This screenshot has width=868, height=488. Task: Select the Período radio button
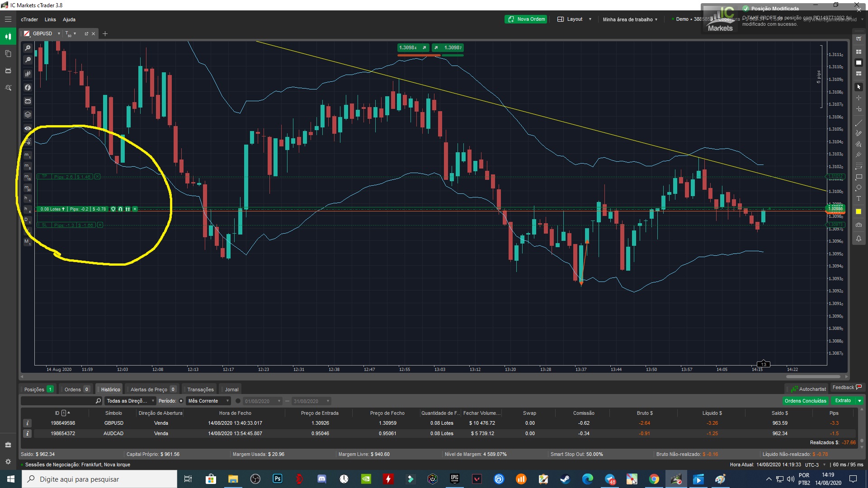[x=181, y=401]
